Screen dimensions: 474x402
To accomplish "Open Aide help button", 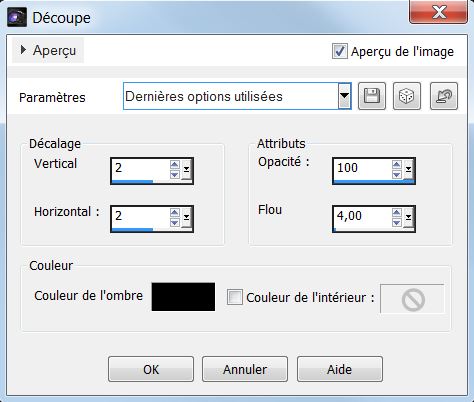I will tap(340, 369).
